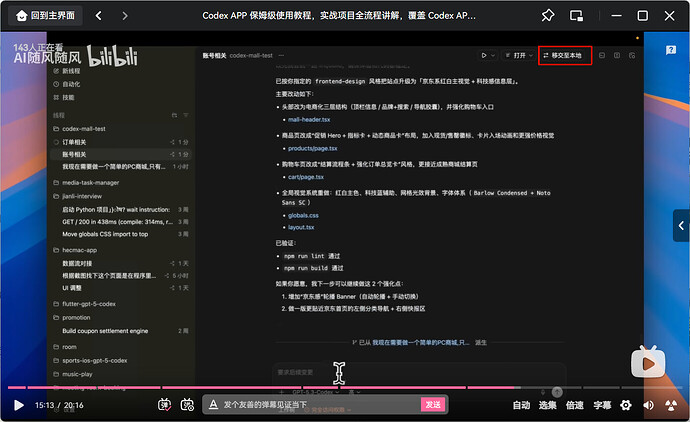Viewport: 690px width, 422px height.
Task: Toggle danmaku display on or off
Action: [165, 405]
